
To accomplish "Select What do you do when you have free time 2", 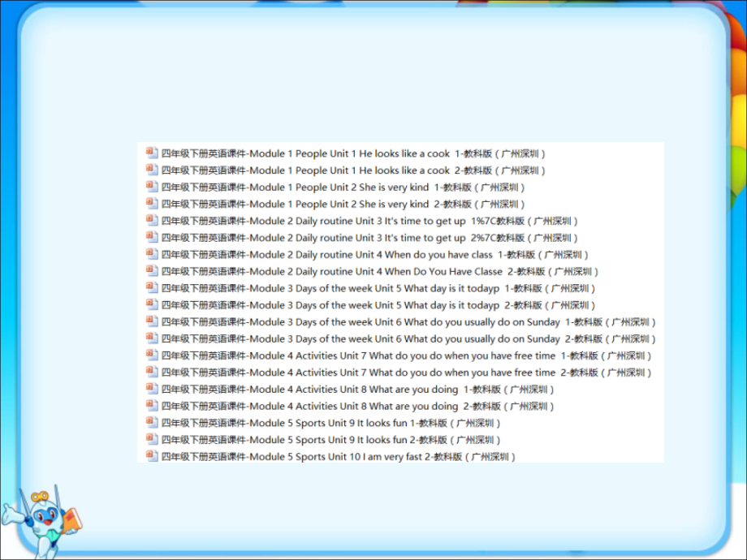I will pyautogui.click(x=406, y=373).
